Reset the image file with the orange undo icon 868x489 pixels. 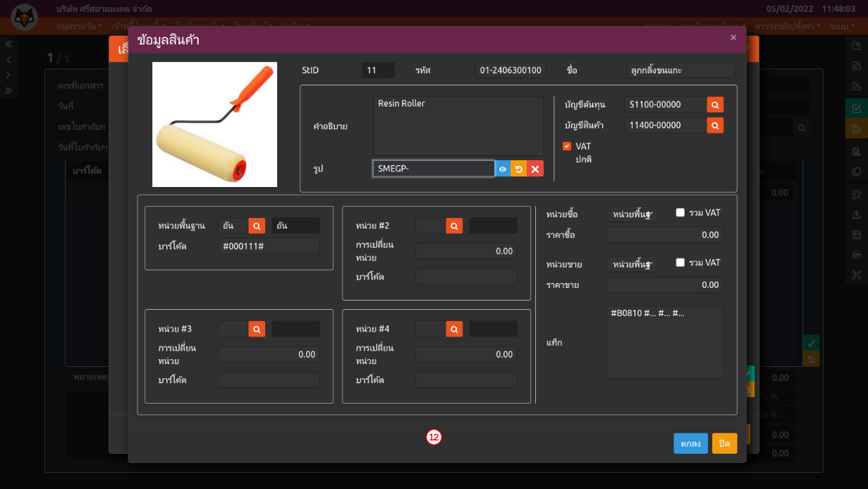pos(519,169)
